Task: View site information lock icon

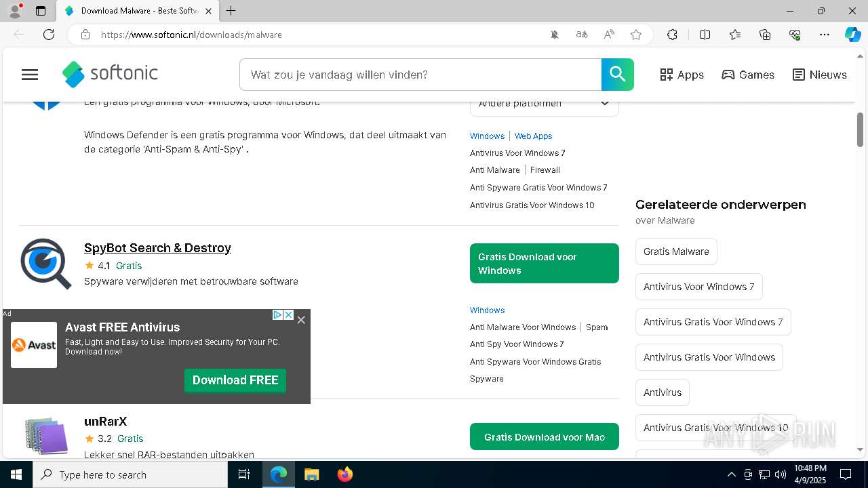Action: click(85, 35)
